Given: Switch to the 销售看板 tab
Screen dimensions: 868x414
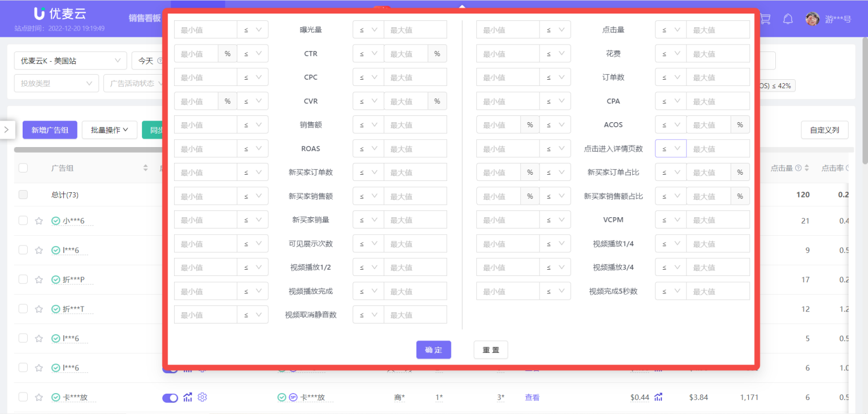Looking at the screenshot, I should coord(145,18).
